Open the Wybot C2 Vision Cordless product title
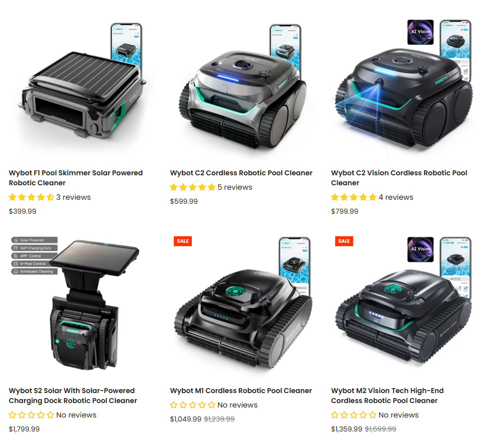This screenshot has width=490, height=448. click(399, 178)
